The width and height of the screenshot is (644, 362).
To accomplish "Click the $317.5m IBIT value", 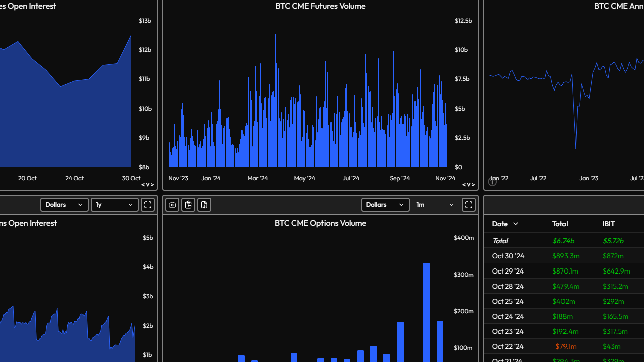I will point(615,331).
